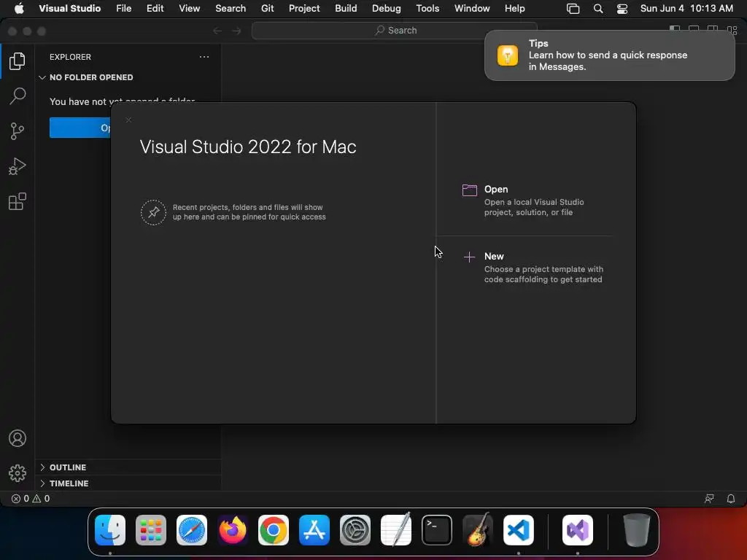Open the Git menu

coord(267,8)
